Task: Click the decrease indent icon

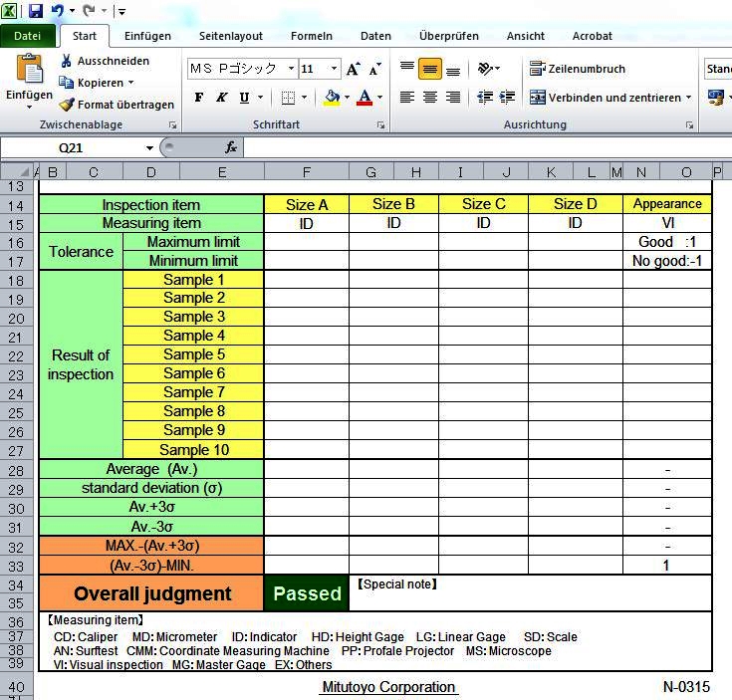Action: (x=485, y=97)
